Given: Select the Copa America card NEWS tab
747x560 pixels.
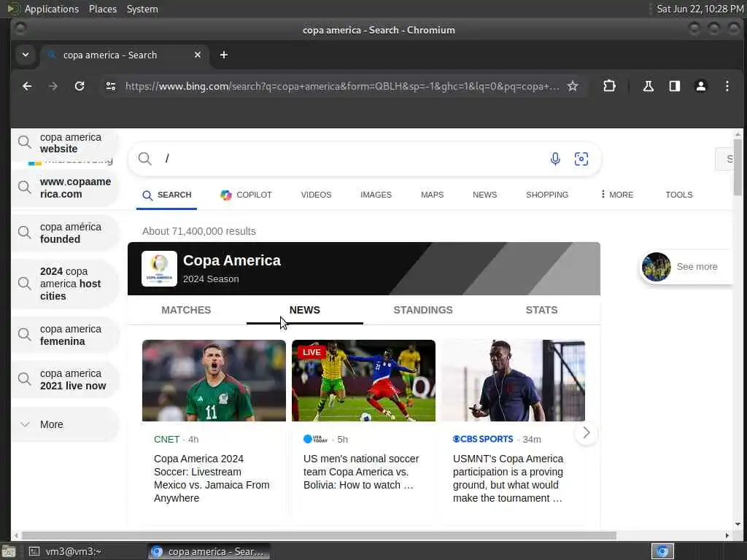Looking at the screenshot, I should (x=304, y=310).
